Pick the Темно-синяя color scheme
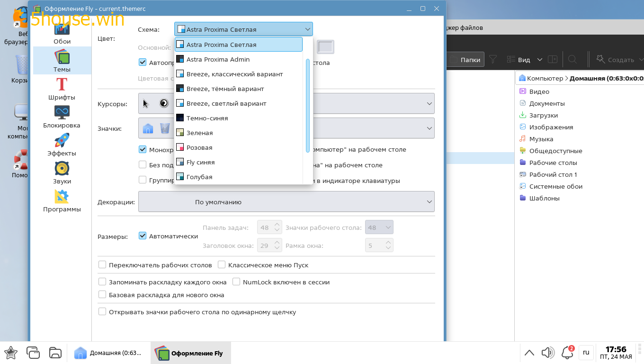The height and width of the screenshot is (364, 644). click(239, 118)
